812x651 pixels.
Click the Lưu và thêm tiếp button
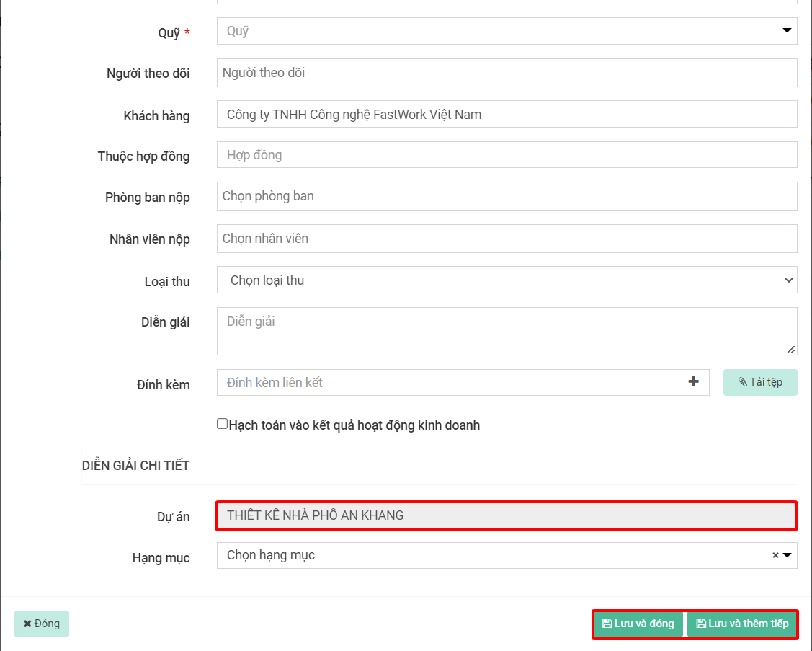point(742,624)
